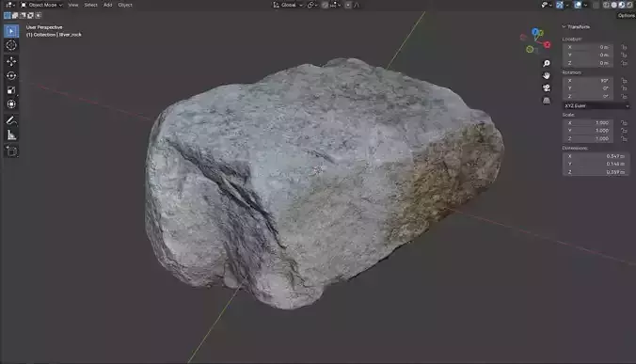This screenshot has height=364, width=636.
Task: Set selection mode to new selection icon
Action: pyautogui.click(x=7, y=15)
